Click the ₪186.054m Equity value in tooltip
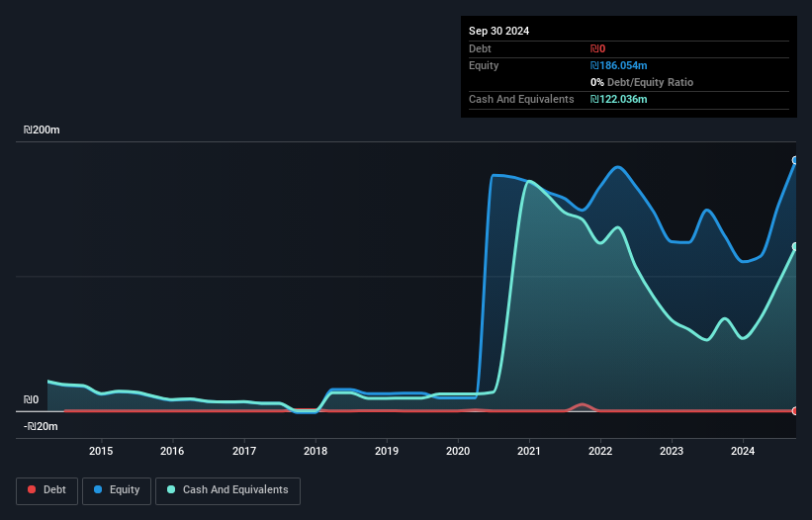 click(x=619, y=65)
